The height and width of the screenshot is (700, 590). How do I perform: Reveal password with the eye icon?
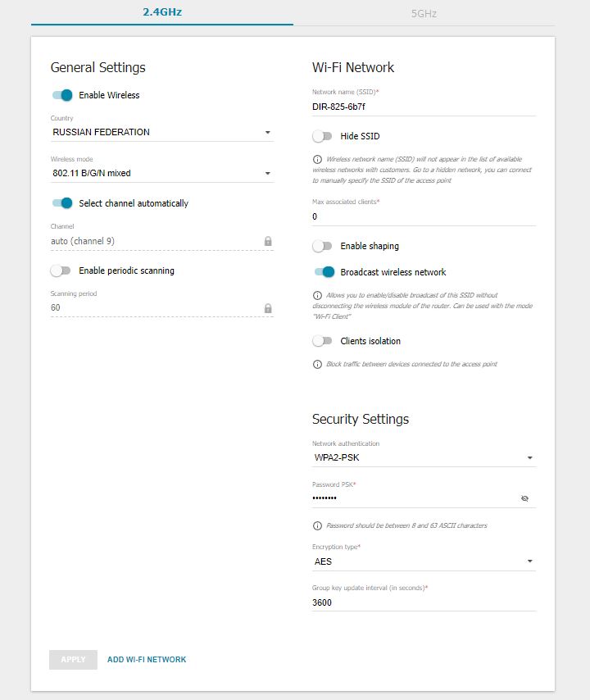524,498
